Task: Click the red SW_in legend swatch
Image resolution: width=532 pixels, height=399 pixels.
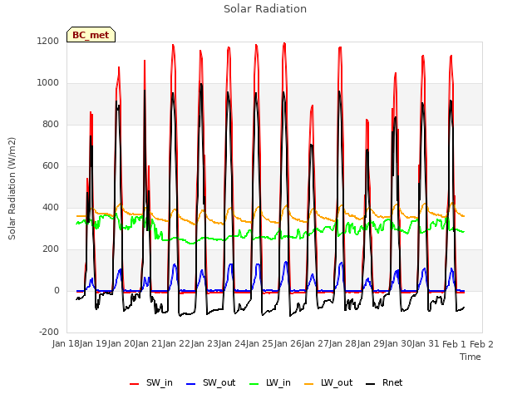Action: [135, 384]
